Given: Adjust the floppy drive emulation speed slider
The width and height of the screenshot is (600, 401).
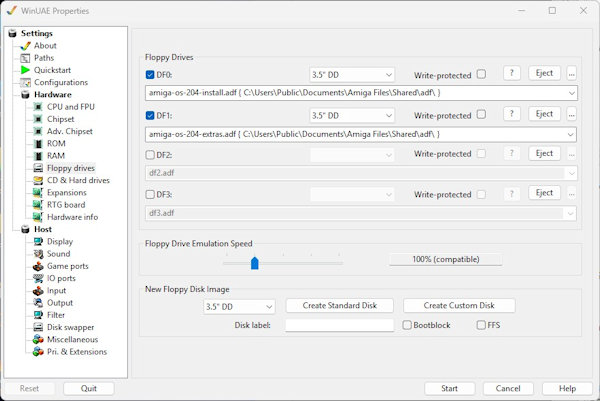Looking at the screenshot, I should pos(254,262).
